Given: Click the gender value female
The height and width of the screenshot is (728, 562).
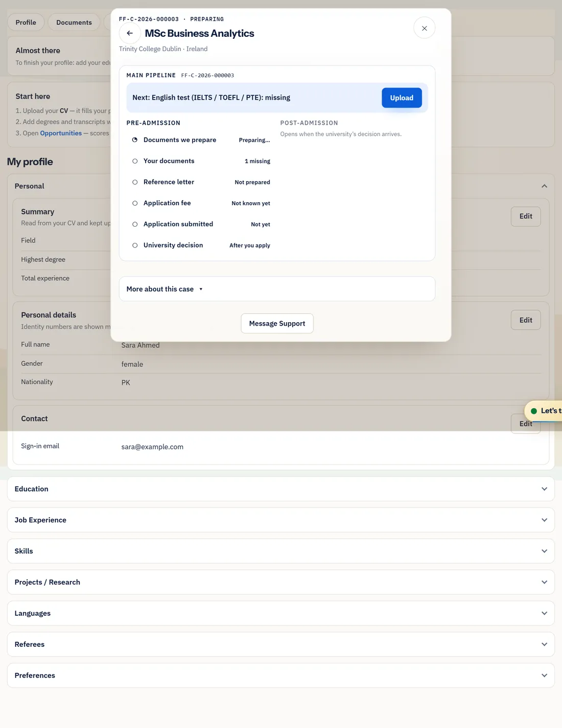Looking at the screenshot, I should 132,365.
